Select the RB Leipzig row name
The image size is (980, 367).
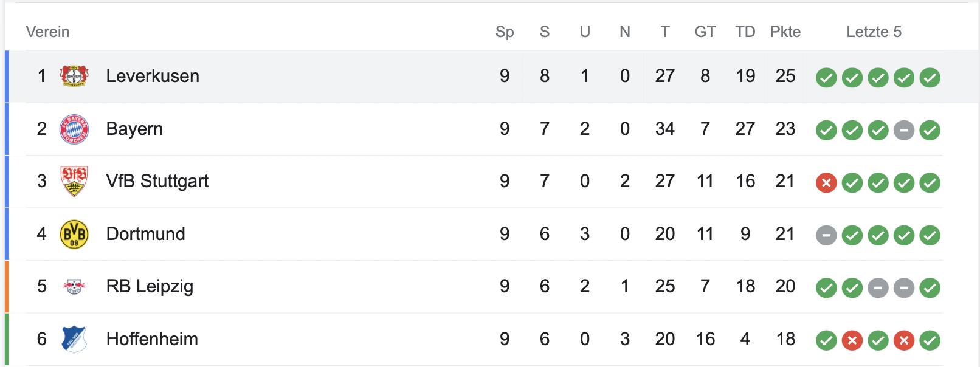pyautogui.click(x=150, y=286)
